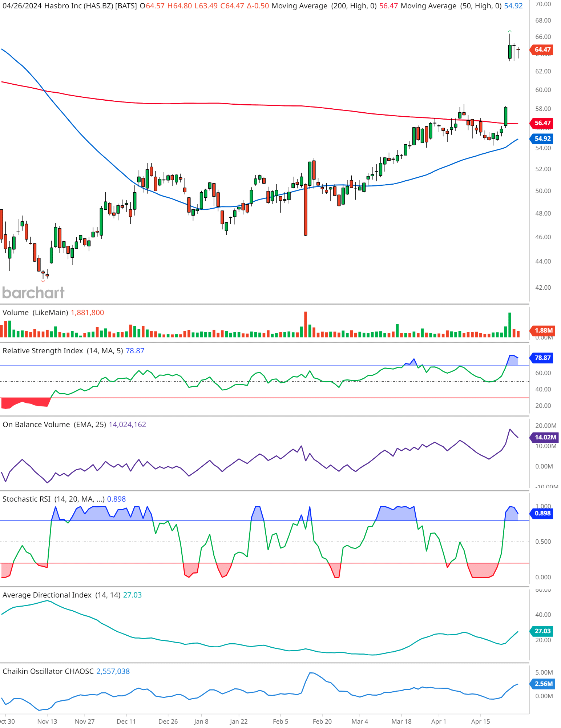Click the 78.87 RSI value label
This screenshot has height=728, width=561.
click(x=542, y=358)
